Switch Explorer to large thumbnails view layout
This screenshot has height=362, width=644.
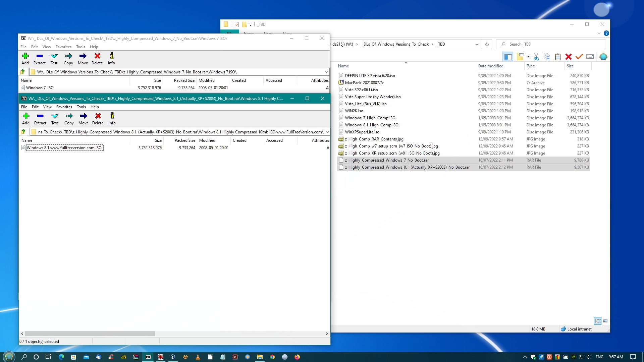click(x=605, y=321)
